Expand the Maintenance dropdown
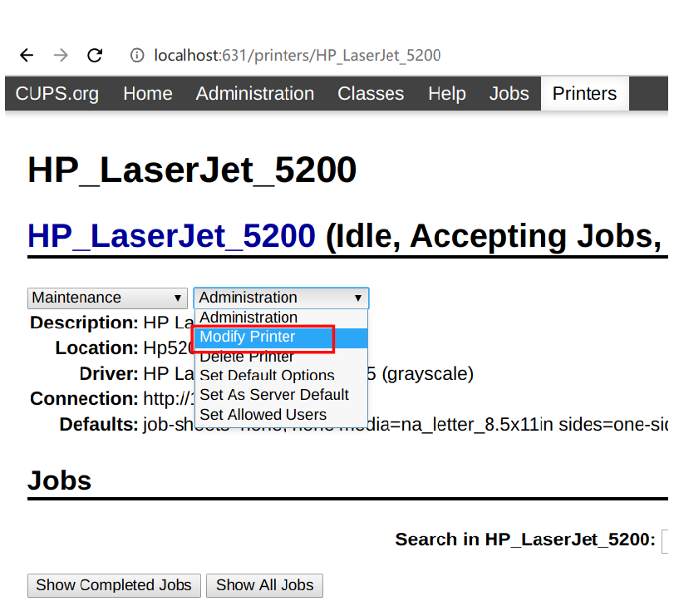Viewport: 674px width, 616px height. click(107, 298)
